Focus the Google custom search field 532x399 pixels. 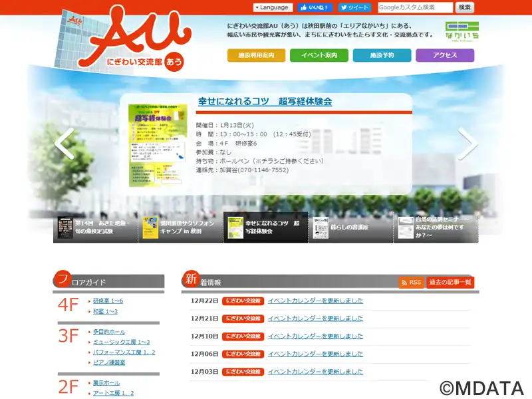coord(416,7)
